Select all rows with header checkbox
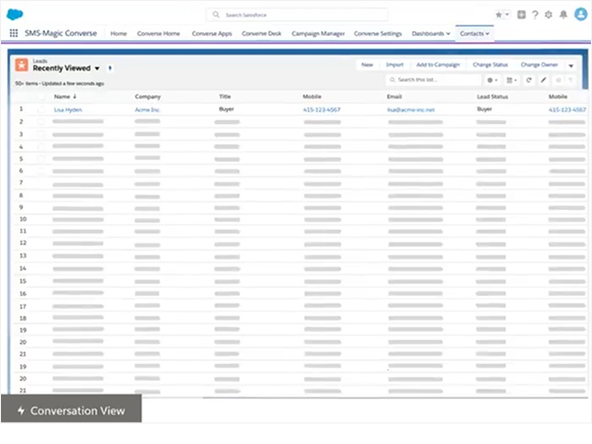Viewport: 592px width, 444px height. coord(41,97)
